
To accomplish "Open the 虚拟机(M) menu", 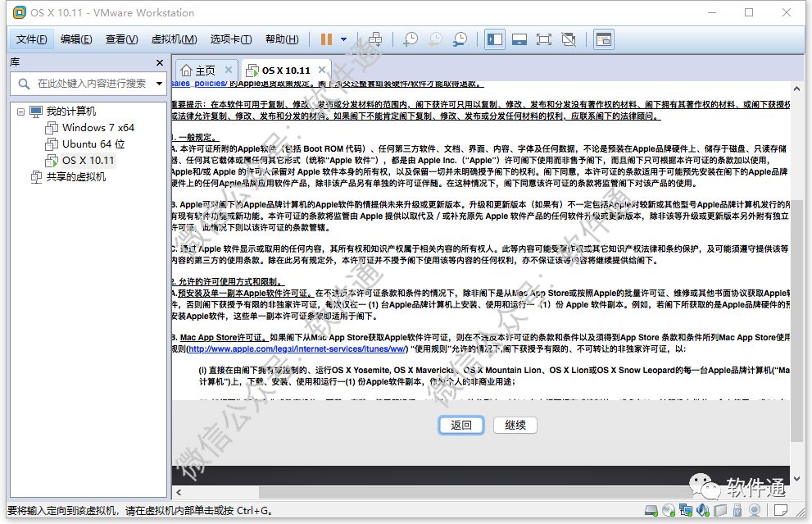I will (x=174, y=39).
